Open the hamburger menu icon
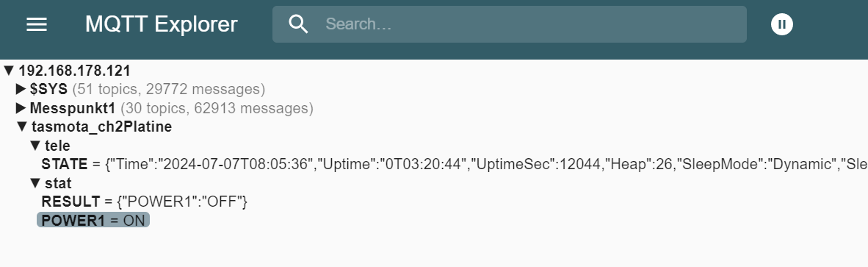Image resolution: width=868 pixels, height=267 pixels. pyautogui.click(x=37, y=24)
